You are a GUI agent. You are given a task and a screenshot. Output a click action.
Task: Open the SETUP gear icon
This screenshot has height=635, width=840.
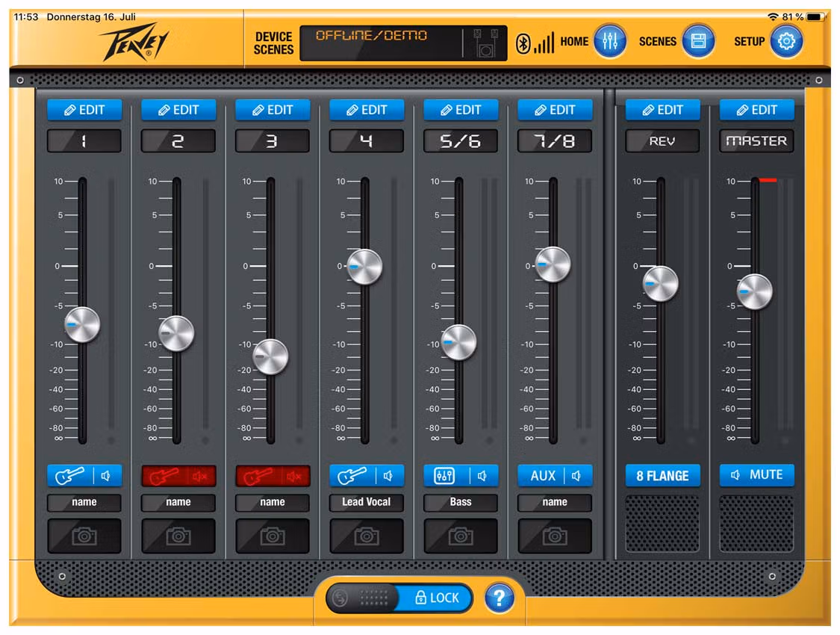click(785, 41)
